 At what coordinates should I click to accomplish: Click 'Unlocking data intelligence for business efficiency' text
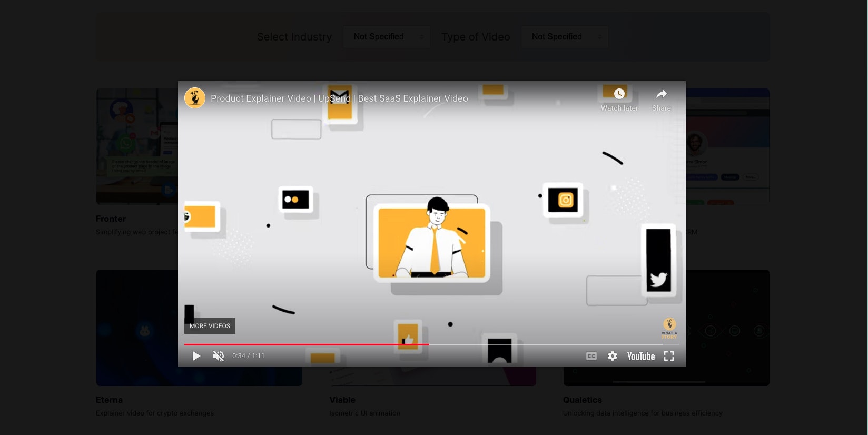(643, 413)
